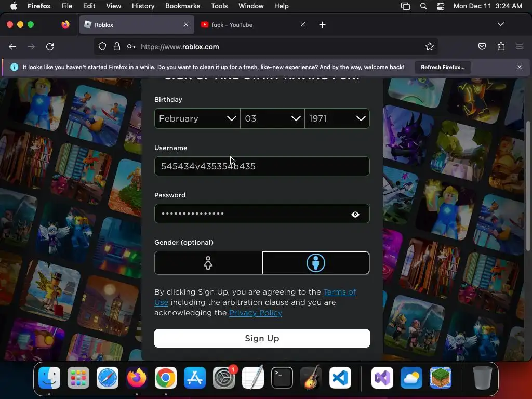Open the View menu
532x399 pixels.
114,6
